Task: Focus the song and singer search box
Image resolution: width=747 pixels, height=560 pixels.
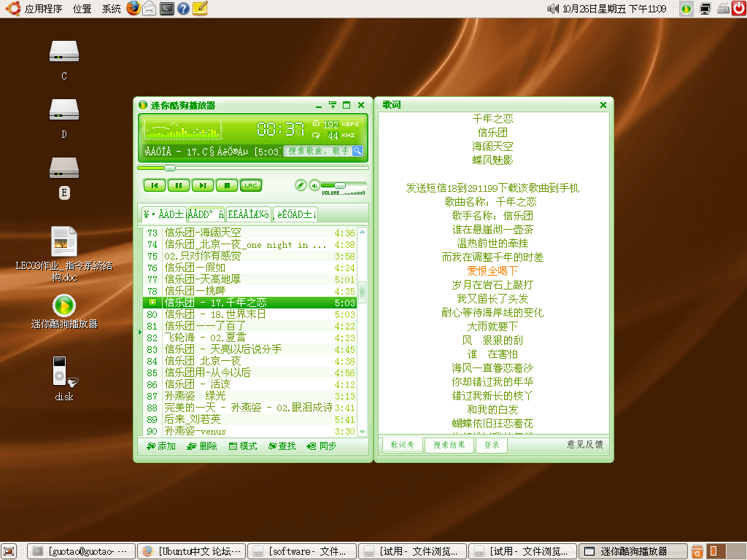Action: 318,151
